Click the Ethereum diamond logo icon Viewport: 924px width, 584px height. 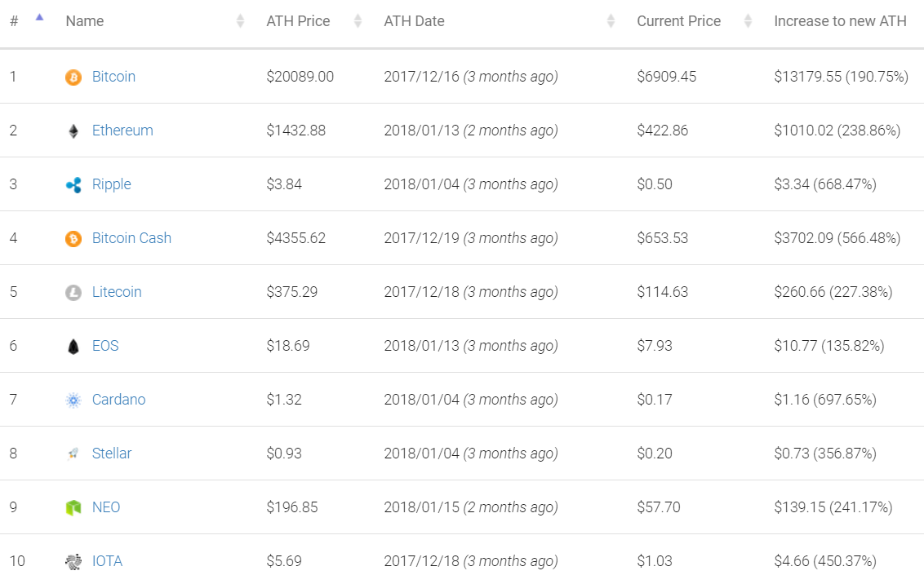coord(73,131)
